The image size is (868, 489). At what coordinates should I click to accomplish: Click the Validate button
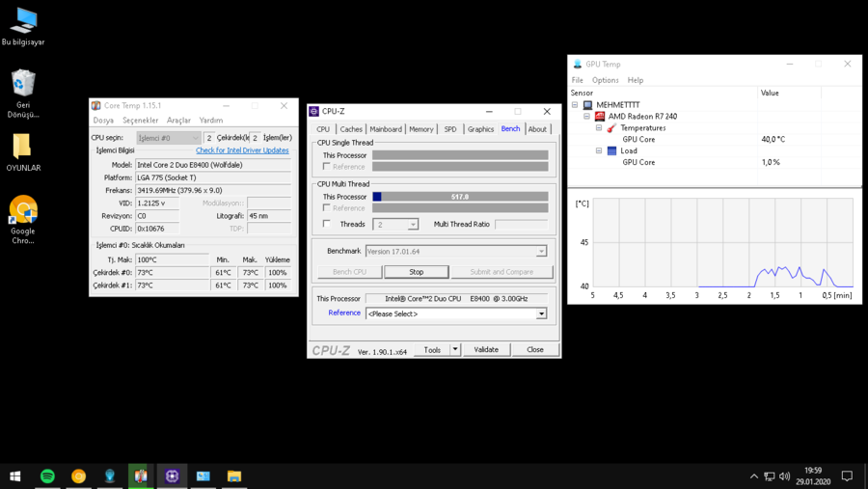[486, 350]
